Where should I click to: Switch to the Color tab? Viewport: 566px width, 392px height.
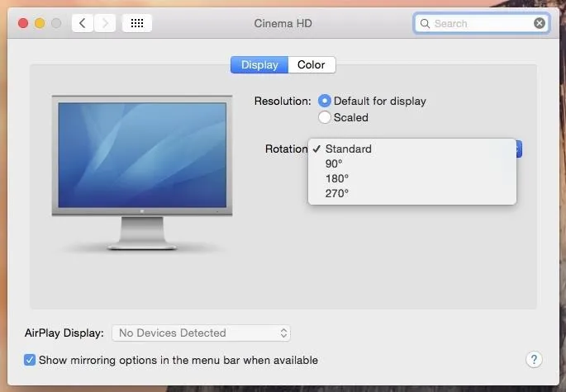tap(312, 65)
